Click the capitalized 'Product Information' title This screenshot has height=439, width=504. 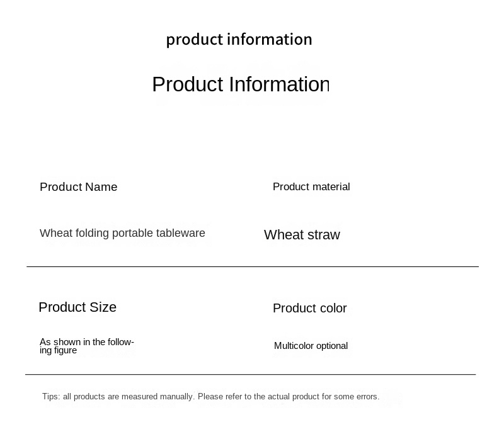coord(240,84)
